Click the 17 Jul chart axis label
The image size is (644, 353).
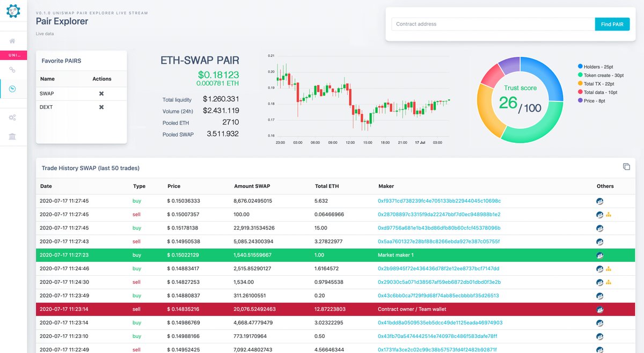tap(420, 143)
